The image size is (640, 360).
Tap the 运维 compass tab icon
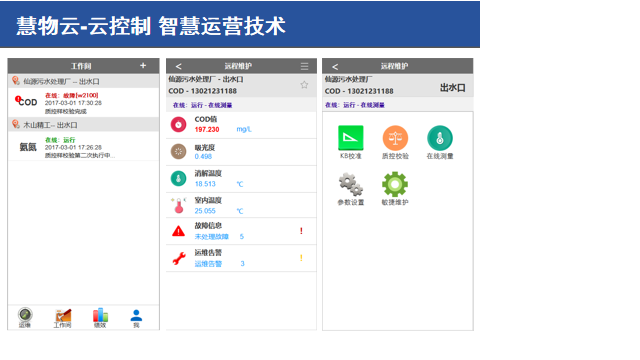25,317
